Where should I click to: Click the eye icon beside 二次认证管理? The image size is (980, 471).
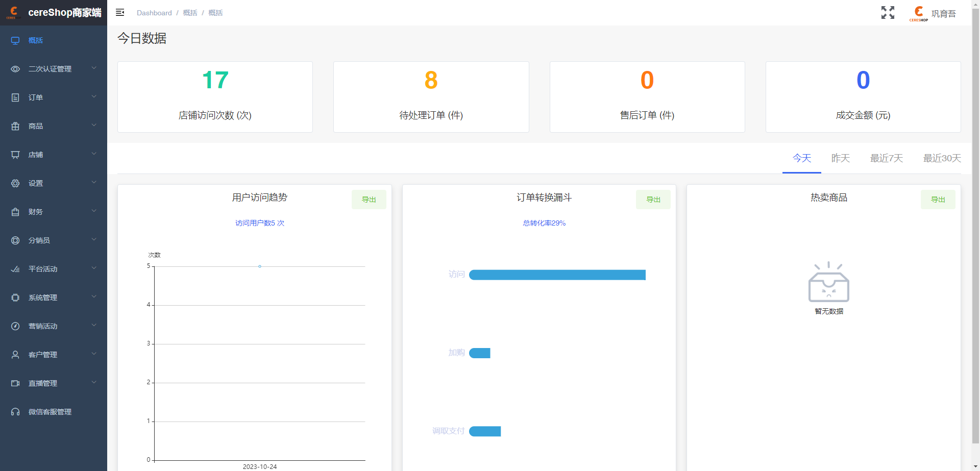[15, 69]
